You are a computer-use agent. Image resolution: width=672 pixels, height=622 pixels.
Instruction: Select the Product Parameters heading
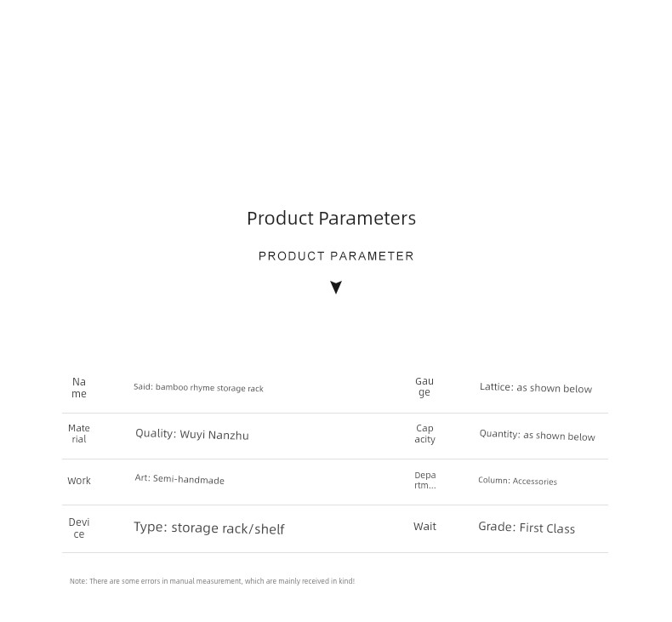tap(331, 218)
